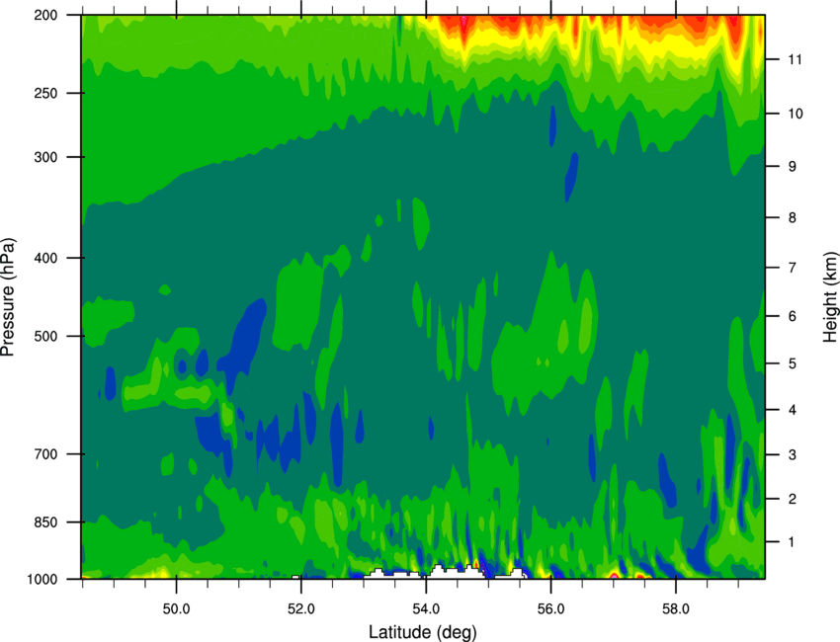Click the 56.0 latitude tick label
Viewport: 840px width, 642px height.
click(550, 609)
